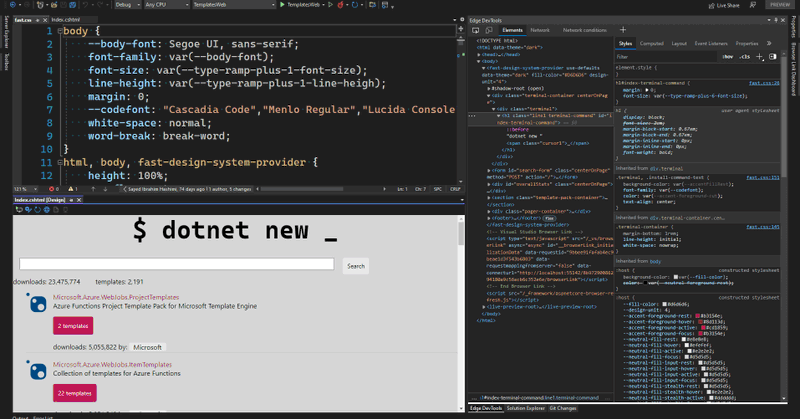
Task: Click the New Item icon in toolbar
Action: (x=40, y=5)
